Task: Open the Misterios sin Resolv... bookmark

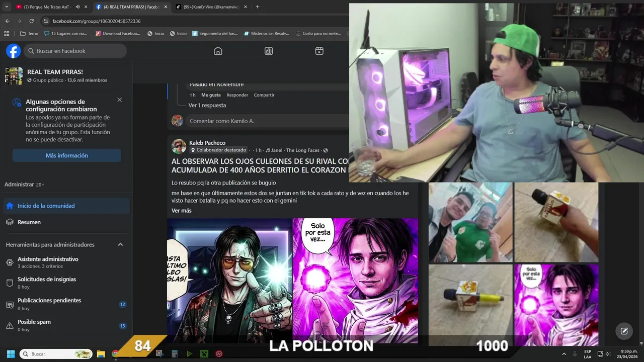Action: (x=266, y=34)
